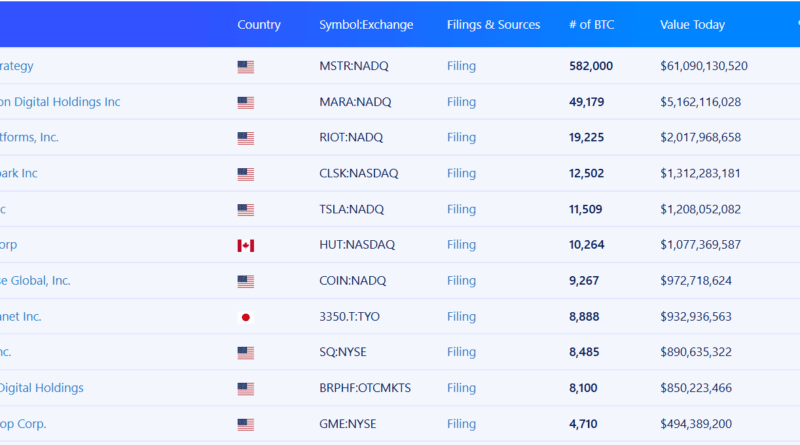Open the Filing link for CLSK:NASDAQ

click(461, 173)
